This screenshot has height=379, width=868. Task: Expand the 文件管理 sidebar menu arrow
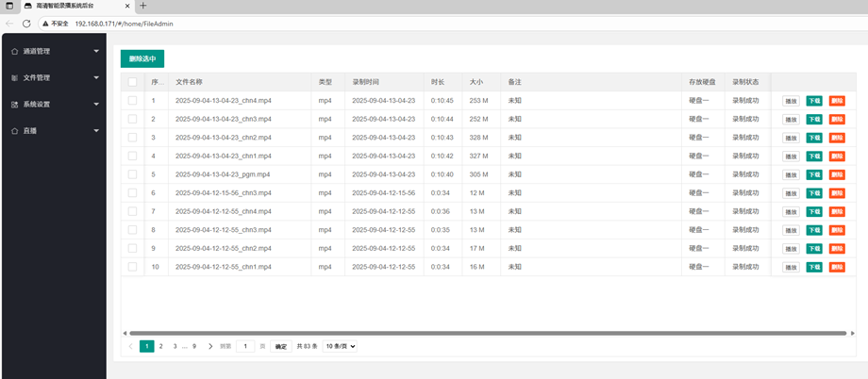pyautogui.click(x=96, y=78)
